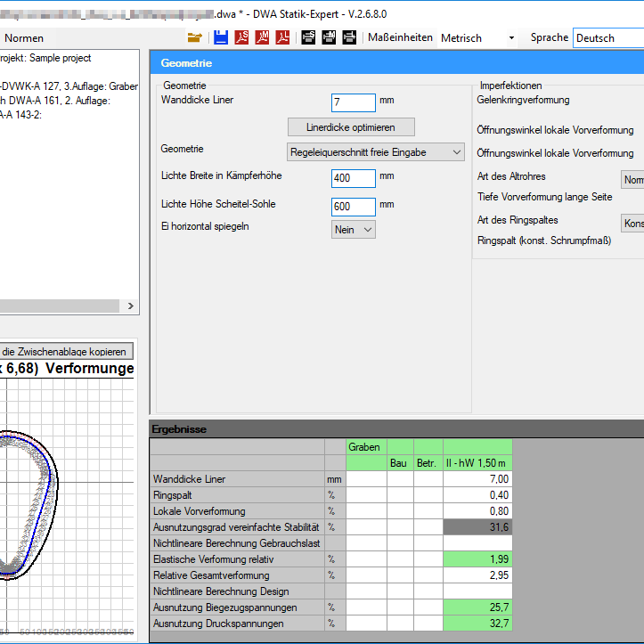This screenshot has height=644, width=644.
Task: Open the Normen menu
Action: pos(24,38)
